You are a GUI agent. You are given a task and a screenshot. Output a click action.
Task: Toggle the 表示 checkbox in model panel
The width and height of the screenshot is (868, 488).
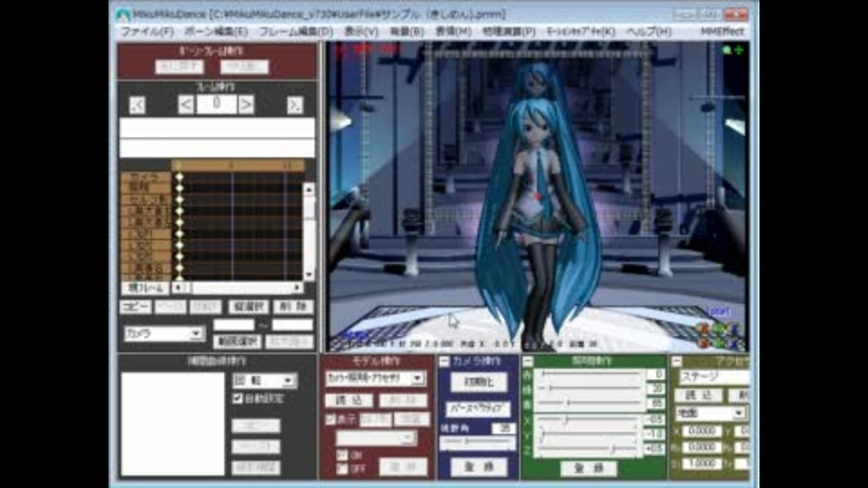pyautogui.click(x=331, y=419)
